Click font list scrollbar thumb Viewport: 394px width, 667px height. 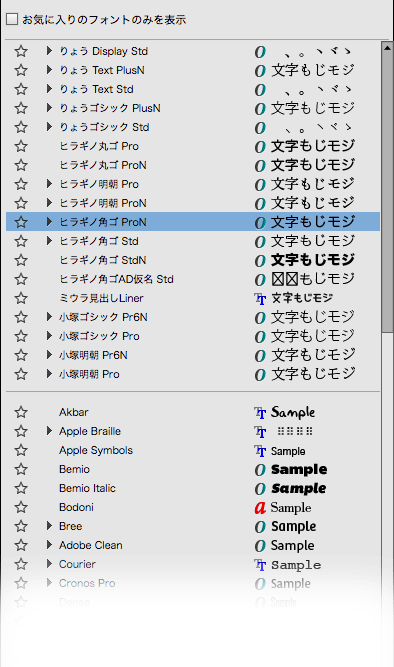click(x=387, y=193)
